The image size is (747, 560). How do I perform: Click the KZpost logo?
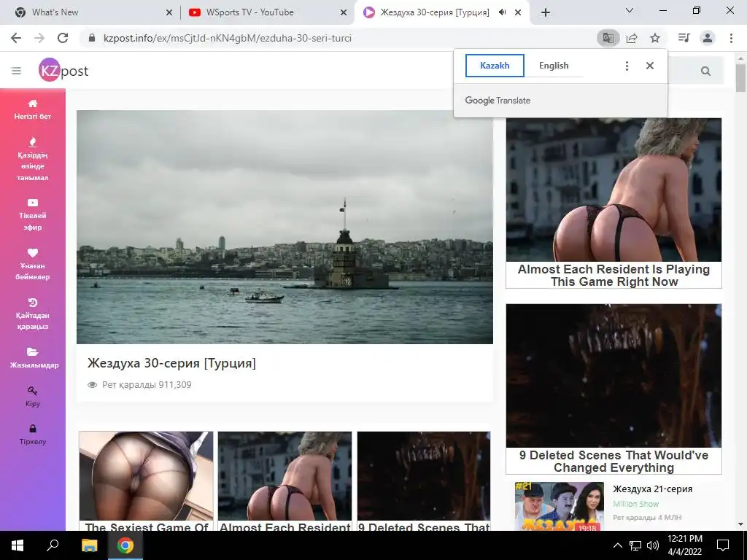point(63,71)
